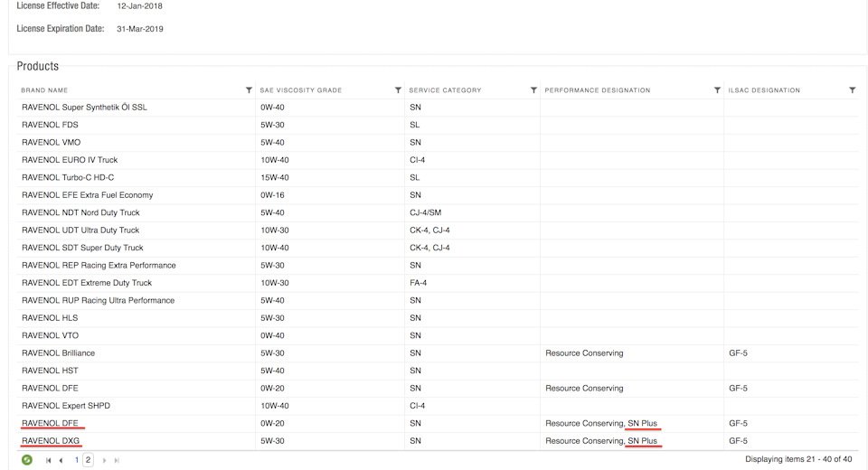
Task: Click the 12-Jan-2018 effective date value
Action: click(x=139, y=6)
